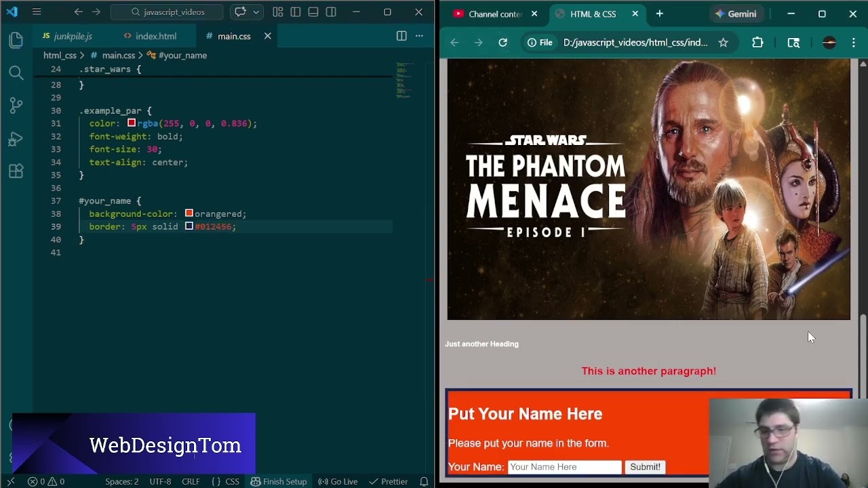The image size is (868, 488).
Task: Toggle the secondary side bar
Action: pos(331,12)
